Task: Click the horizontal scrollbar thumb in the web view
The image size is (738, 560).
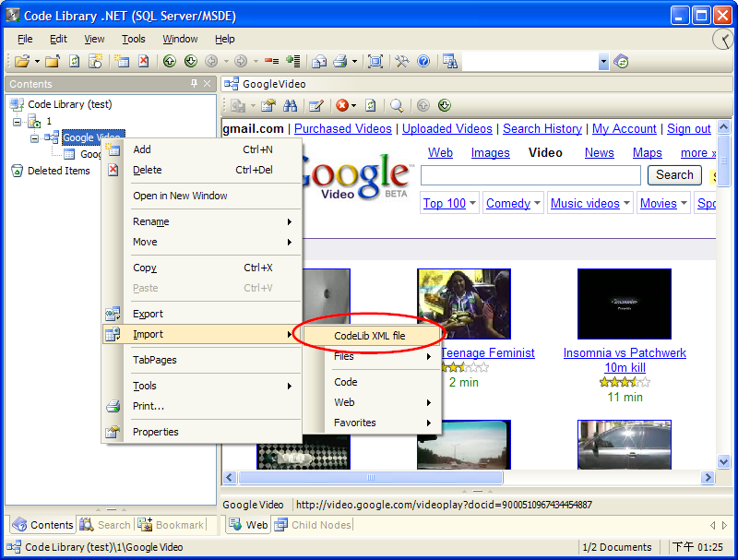Action: 371,478
